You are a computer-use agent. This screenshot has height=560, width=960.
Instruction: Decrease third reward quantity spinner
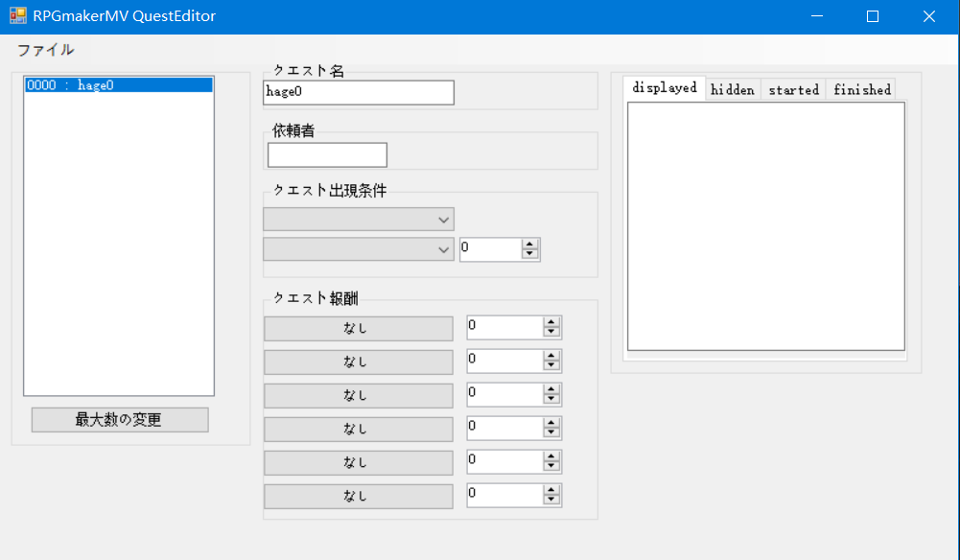551,400
